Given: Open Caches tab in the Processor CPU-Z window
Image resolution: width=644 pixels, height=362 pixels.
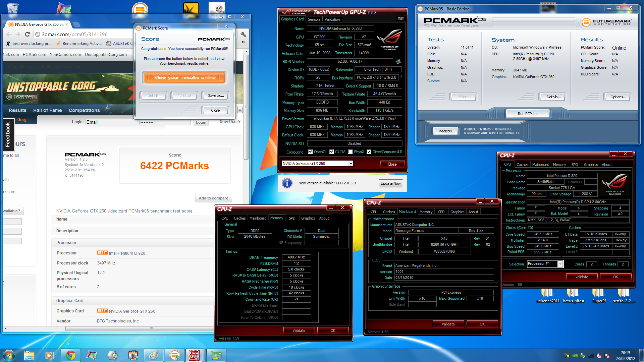Looking at the screenshot, I should pos(522,165).
